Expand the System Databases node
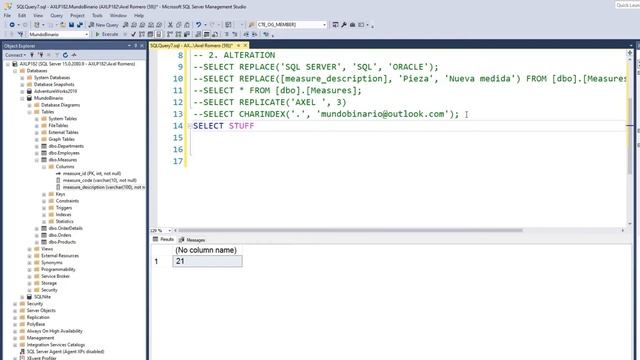640x360 pixels. (22, 78)
